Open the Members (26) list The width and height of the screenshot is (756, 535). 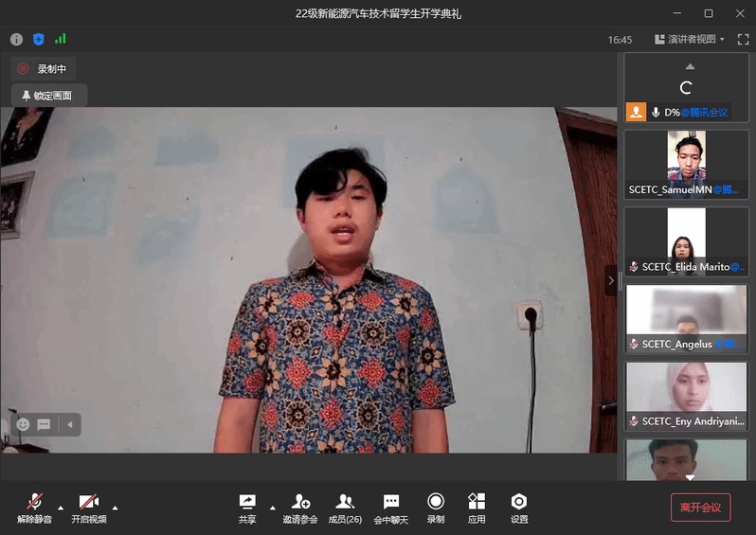pos(345,508)
